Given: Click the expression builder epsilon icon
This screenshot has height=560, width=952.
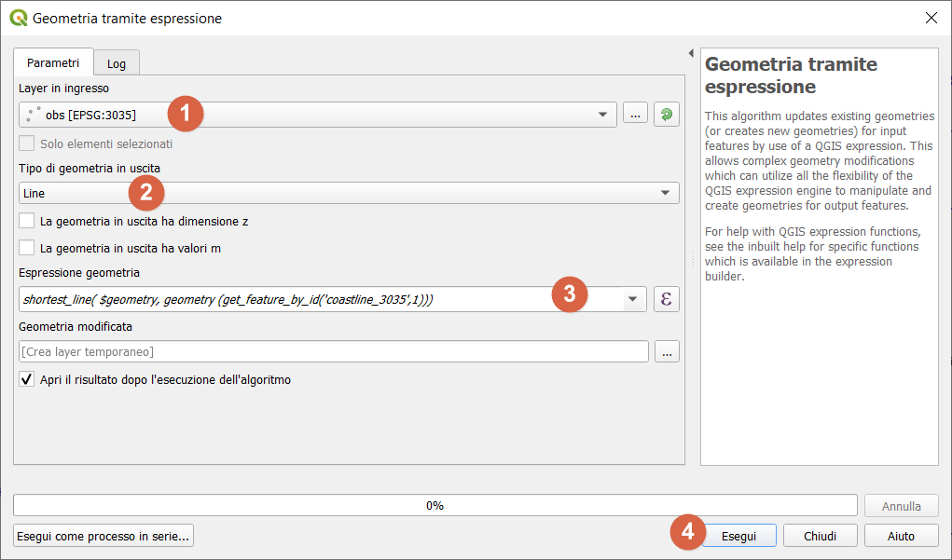Looking at the screenshot, I should (x=666, y=299).
